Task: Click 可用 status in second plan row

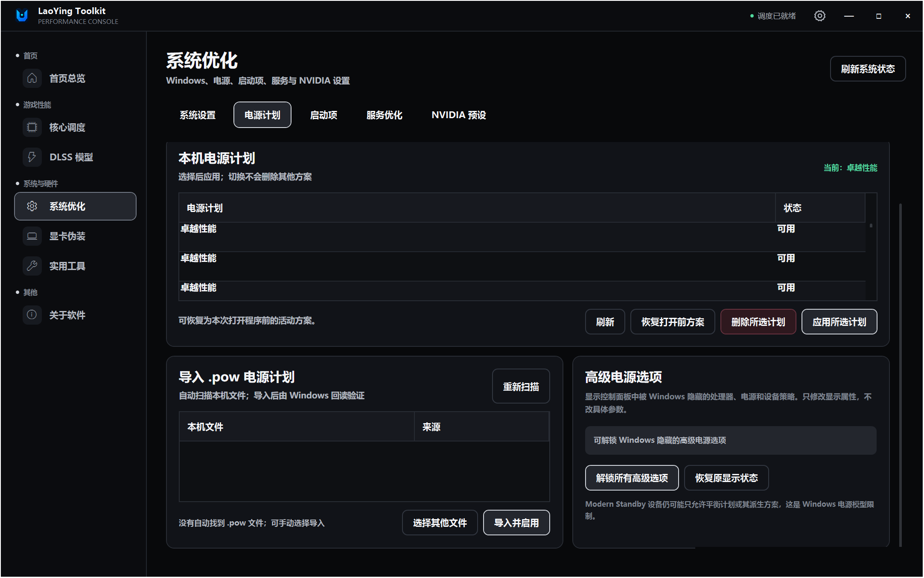Action: click(786, 258)
